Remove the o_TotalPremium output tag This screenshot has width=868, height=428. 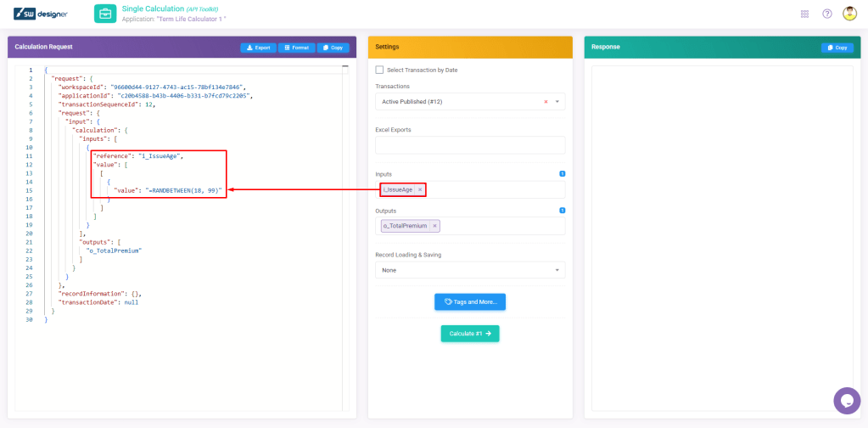coord(435,226)
